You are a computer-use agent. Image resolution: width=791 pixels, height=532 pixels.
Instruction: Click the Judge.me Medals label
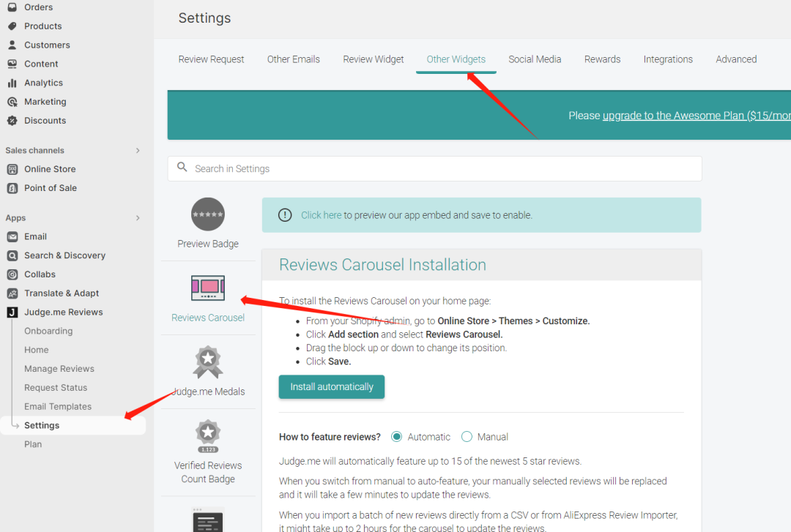[208, 391]
